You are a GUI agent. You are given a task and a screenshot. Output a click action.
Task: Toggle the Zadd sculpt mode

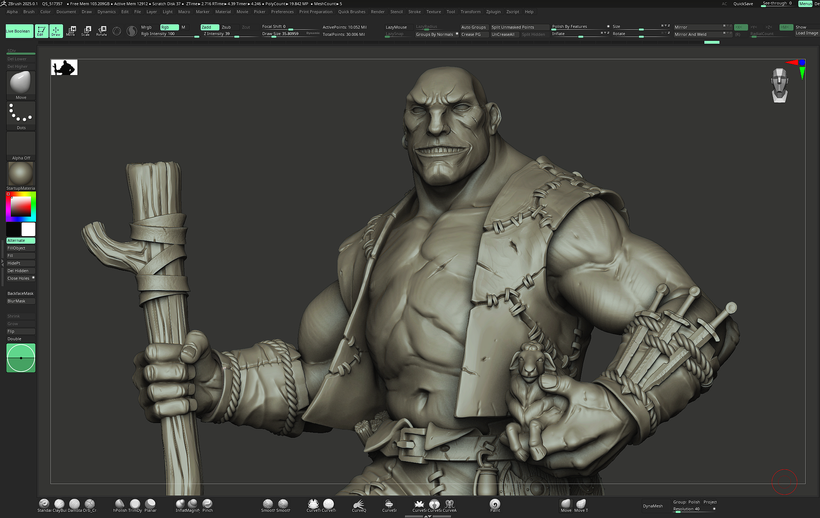pos(208,27)
